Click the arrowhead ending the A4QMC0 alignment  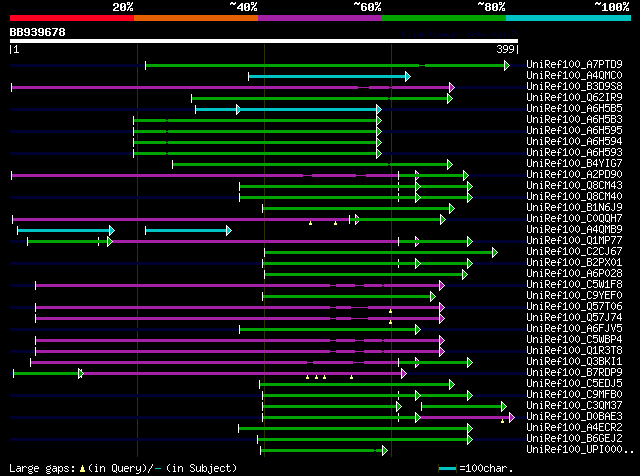[x=408, y=76]
